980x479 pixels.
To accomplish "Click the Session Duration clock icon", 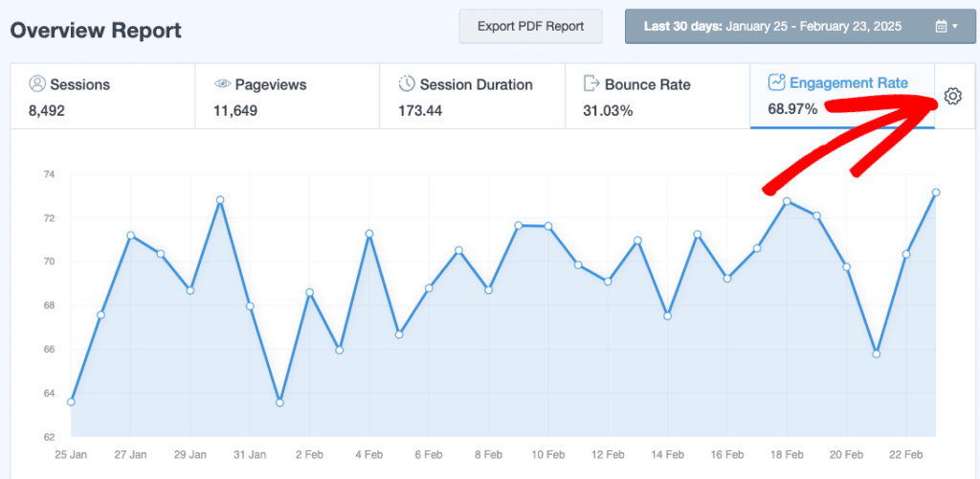I will (x=407, y=84).
